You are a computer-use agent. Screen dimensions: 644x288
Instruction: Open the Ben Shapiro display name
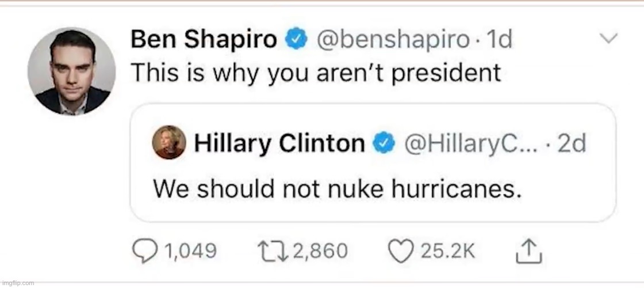pyautogui.click(x=204, y=40)
